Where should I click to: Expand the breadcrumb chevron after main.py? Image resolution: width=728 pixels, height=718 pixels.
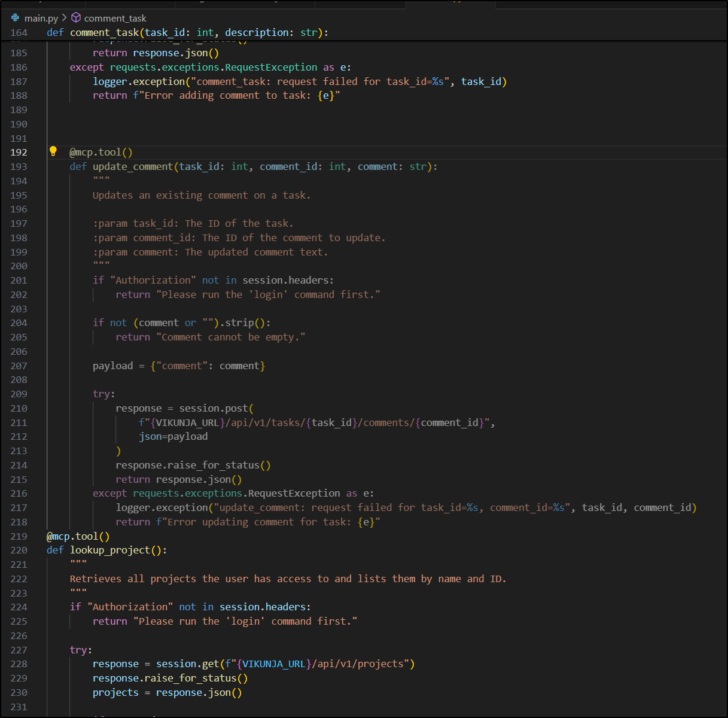pos(65,18)
